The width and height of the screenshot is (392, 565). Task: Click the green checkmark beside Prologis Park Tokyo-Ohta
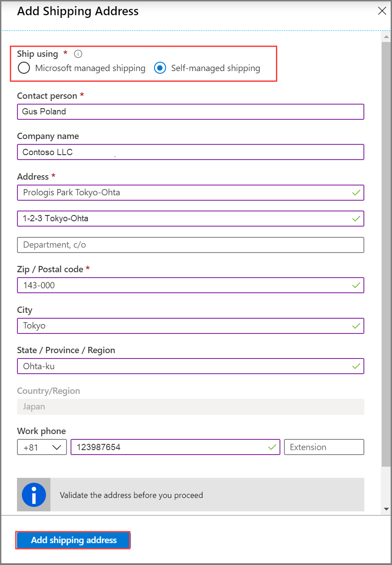pyautogui.click(x=356, y=192)
